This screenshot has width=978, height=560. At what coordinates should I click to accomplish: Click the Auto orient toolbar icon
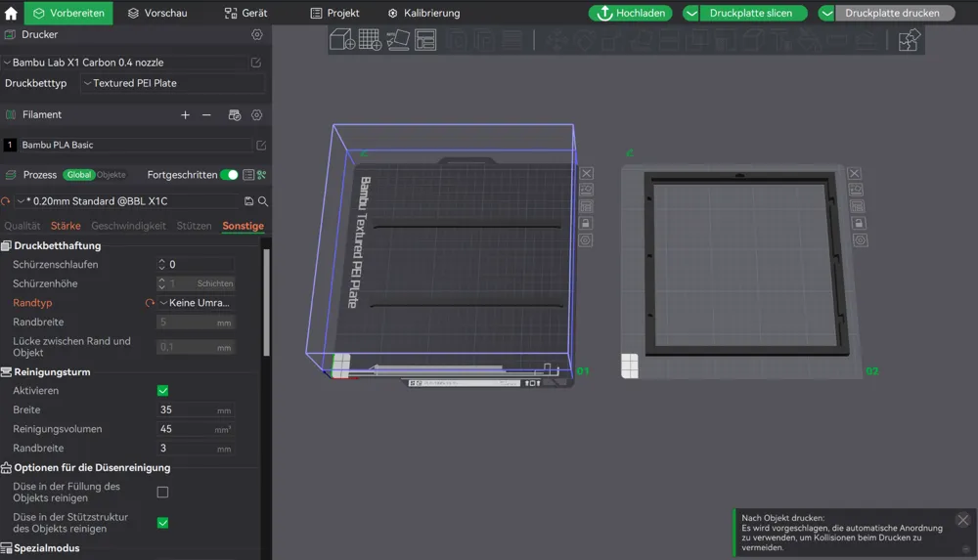pyautogui.click(x=397, y=40)
